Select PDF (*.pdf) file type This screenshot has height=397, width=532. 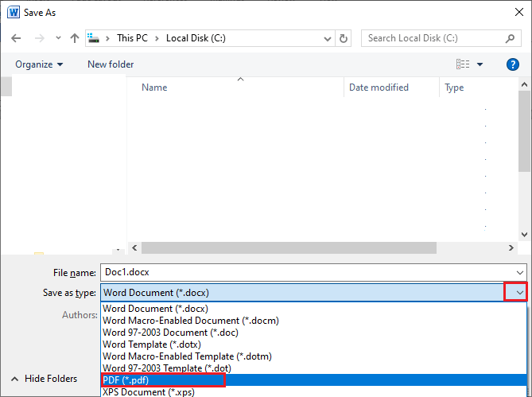(x=314, y=380)
